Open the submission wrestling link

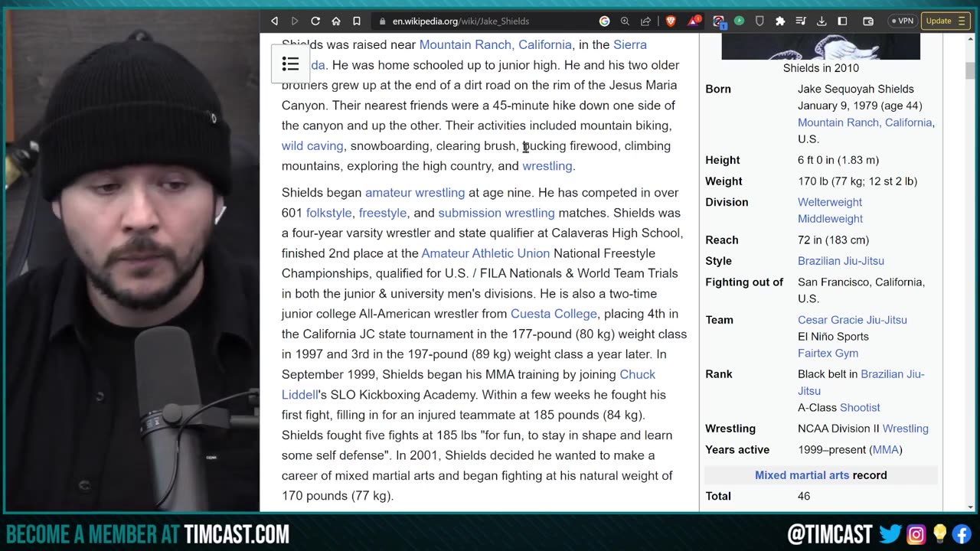point(496,213)
